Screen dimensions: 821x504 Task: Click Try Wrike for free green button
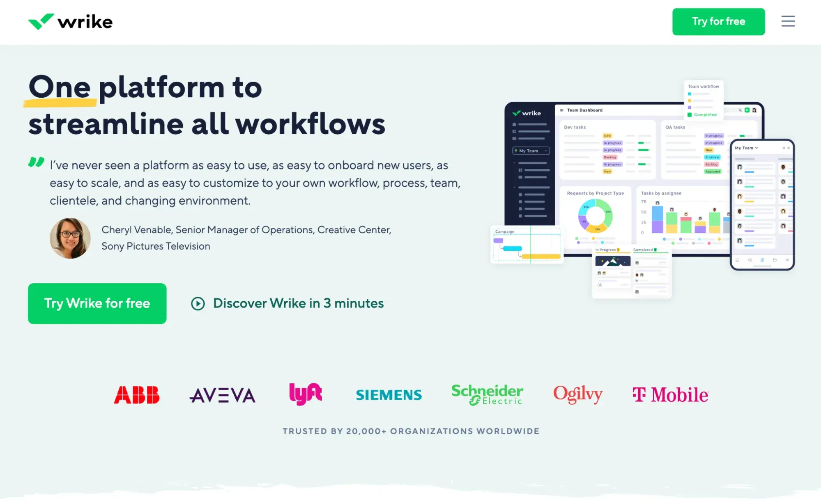tap(97, 304)
